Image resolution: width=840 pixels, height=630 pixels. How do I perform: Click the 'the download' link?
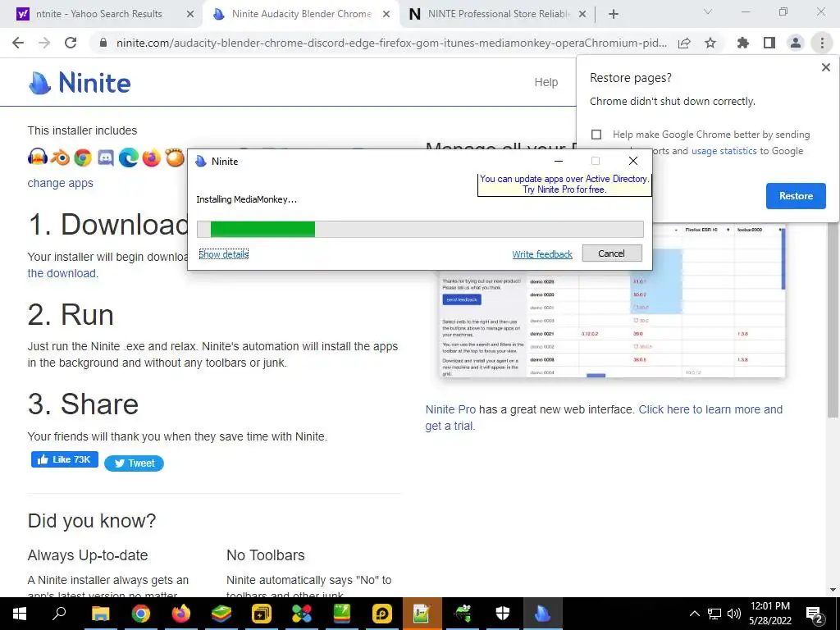(x=62, y=273)
